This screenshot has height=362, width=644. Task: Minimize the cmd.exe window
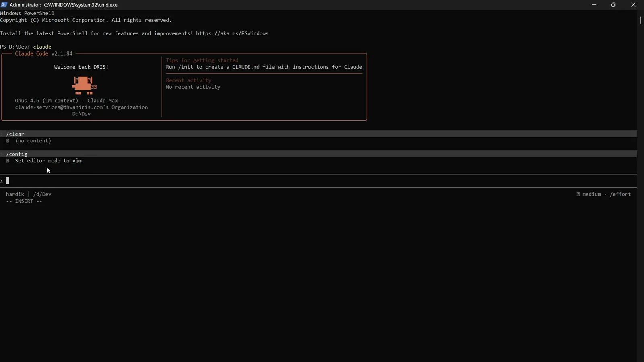click(594, 5)
